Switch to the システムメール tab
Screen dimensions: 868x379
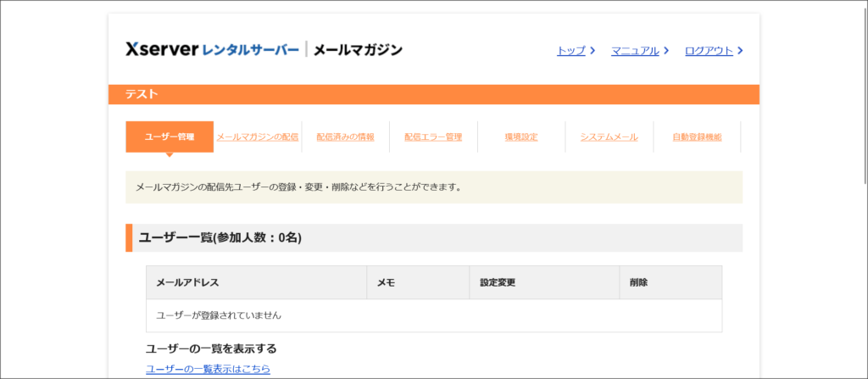click(609, 137)
